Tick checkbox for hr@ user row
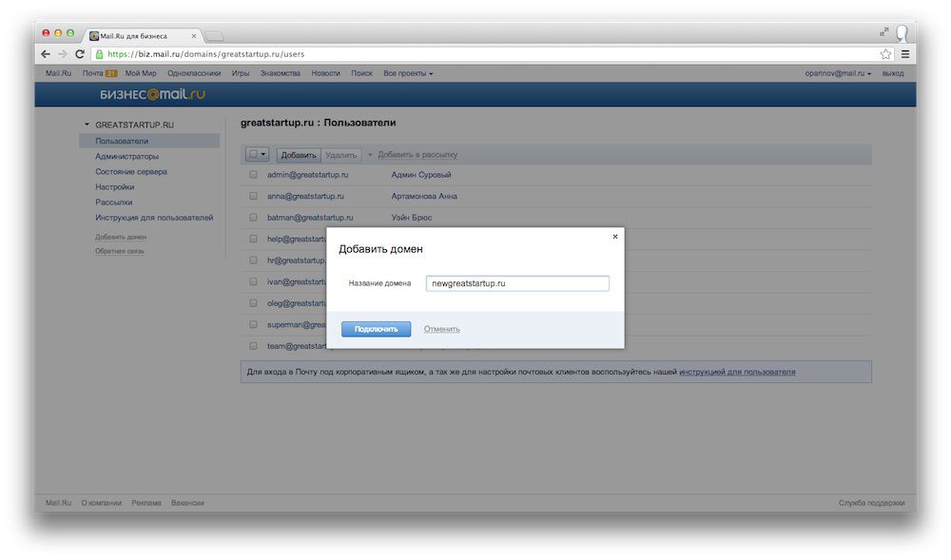 254,260
